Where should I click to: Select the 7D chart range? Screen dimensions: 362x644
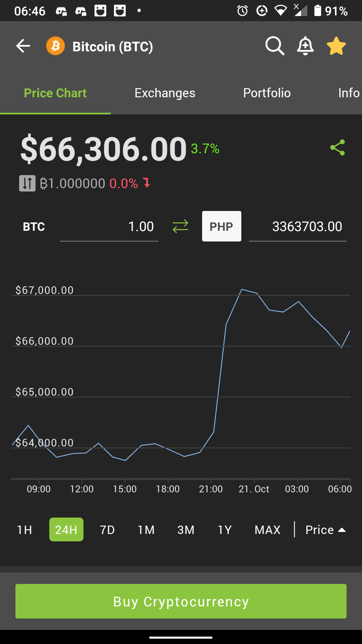(x=107, y=530)
